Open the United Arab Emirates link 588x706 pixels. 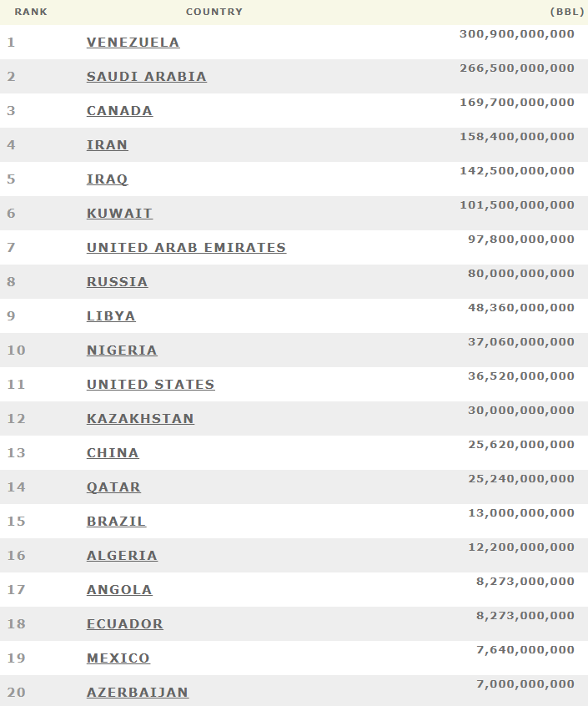point(186,248)
